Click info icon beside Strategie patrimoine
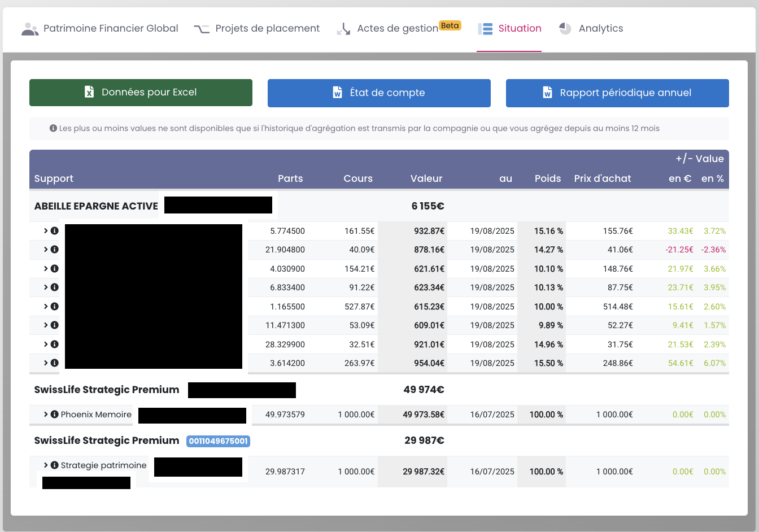 pos(55,465)
